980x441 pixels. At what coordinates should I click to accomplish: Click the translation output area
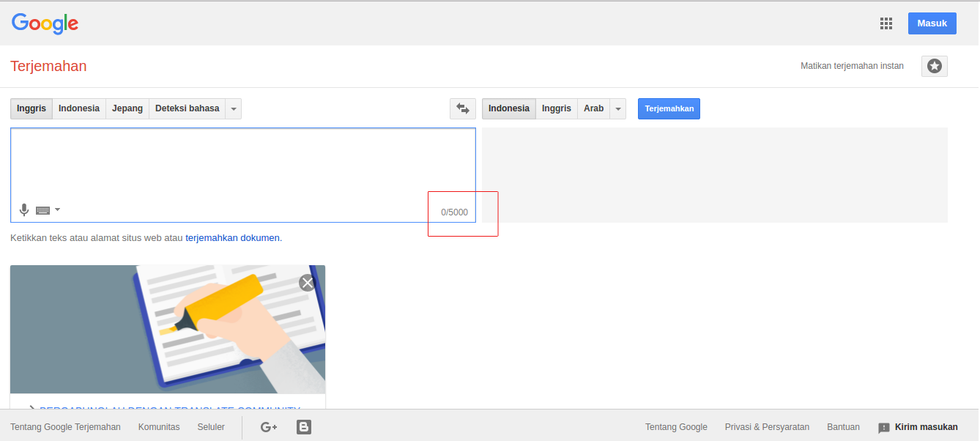715,175
